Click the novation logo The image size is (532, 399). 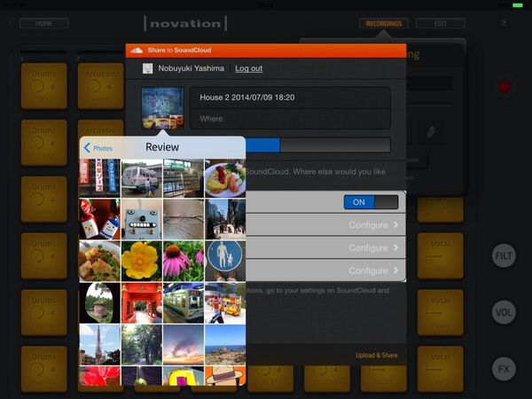pyautogui.click(x=185, y=23)
